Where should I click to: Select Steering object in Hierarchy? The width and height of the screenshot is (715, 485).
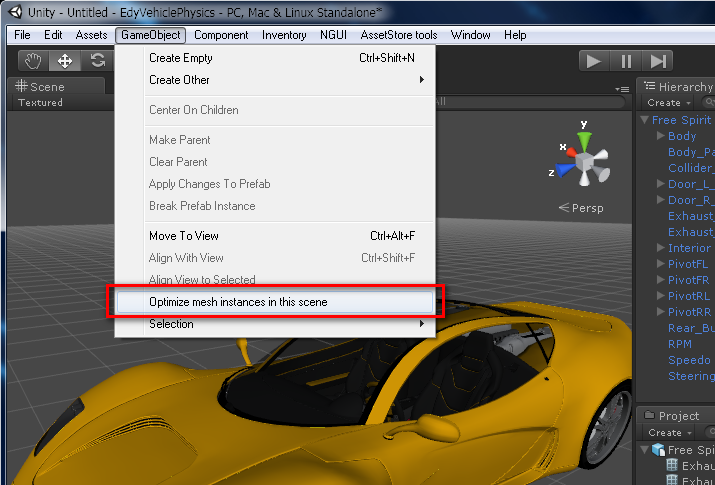(691, 376)
